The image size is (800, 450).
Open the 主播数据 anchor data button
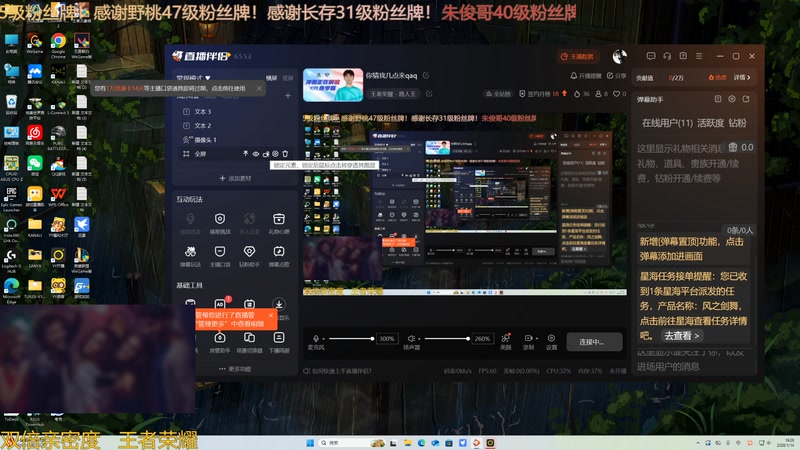tap(578, 57)
